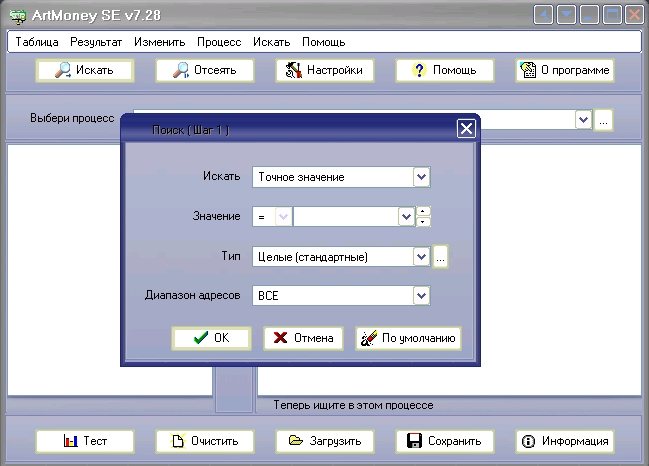This screenshot has height=466, width=649.
Task: Click the Загрузить load button
Action: (324, 441)
